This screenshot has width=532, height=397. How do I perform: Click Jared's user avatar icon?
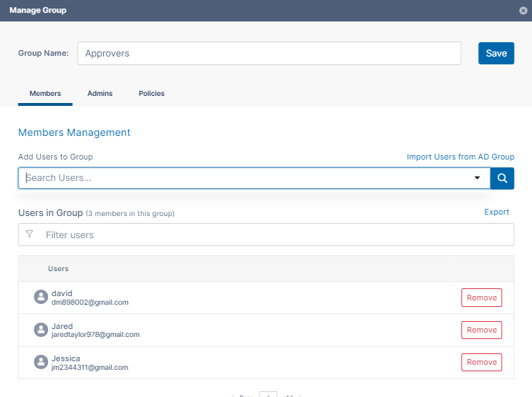tap(41, 330)
